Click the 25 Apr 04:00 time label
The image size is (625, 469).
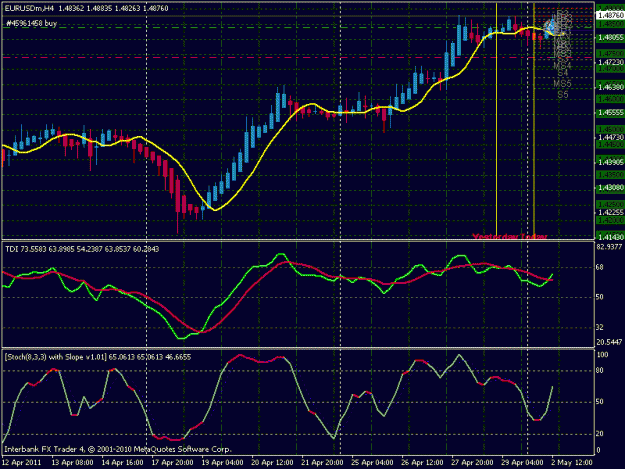(x=372, y=463)
